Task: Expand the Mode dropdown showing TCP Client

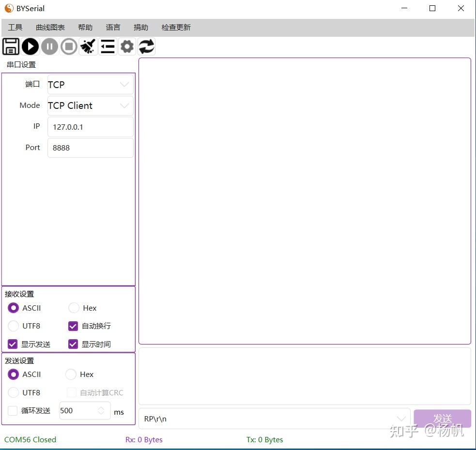Action: coord(91,105)
